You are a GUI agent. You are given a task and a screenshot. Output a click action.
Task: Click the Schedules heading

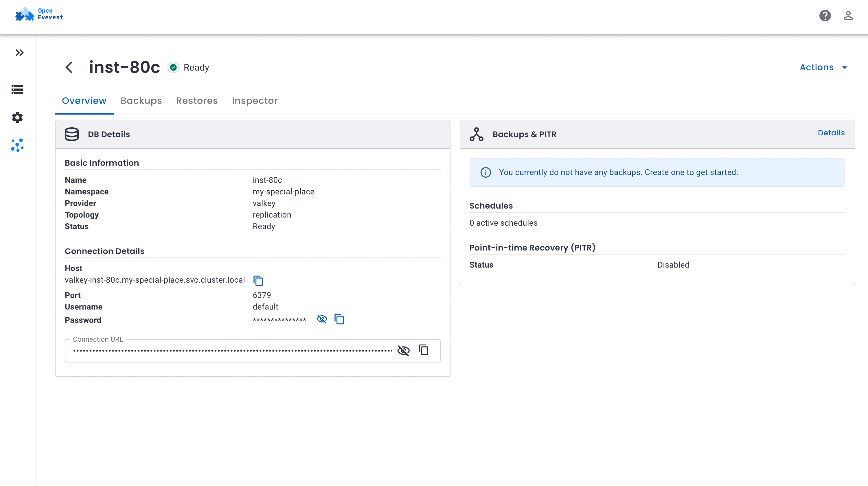click(x=491, y=206)
